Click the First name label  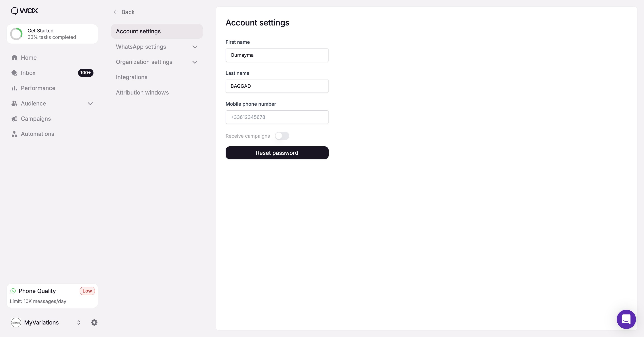(237, 42)
